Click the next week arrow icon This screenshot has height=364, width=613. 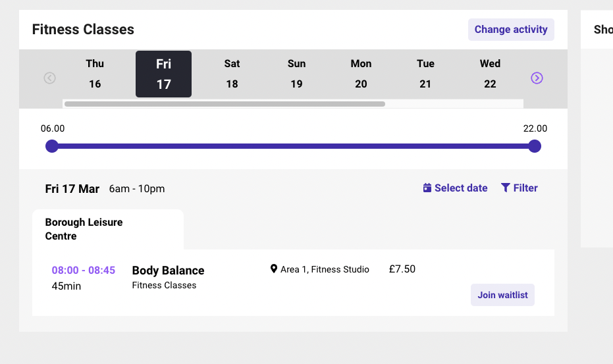pos(537,78)
